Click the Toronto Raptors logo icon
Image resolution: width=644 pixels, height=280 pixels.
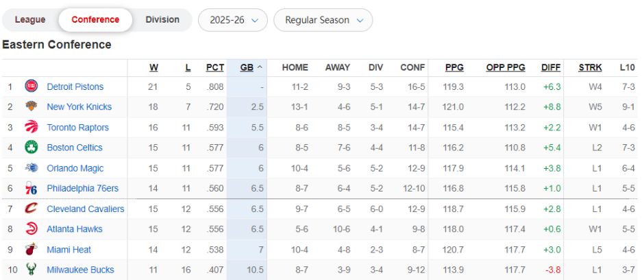point(32,127)
